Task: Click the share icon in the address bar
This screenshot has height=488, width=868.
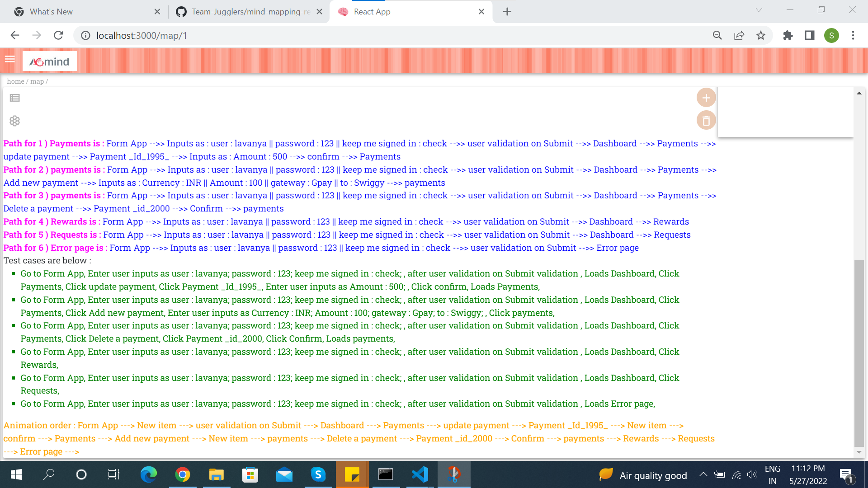Action: coord(739,35)
